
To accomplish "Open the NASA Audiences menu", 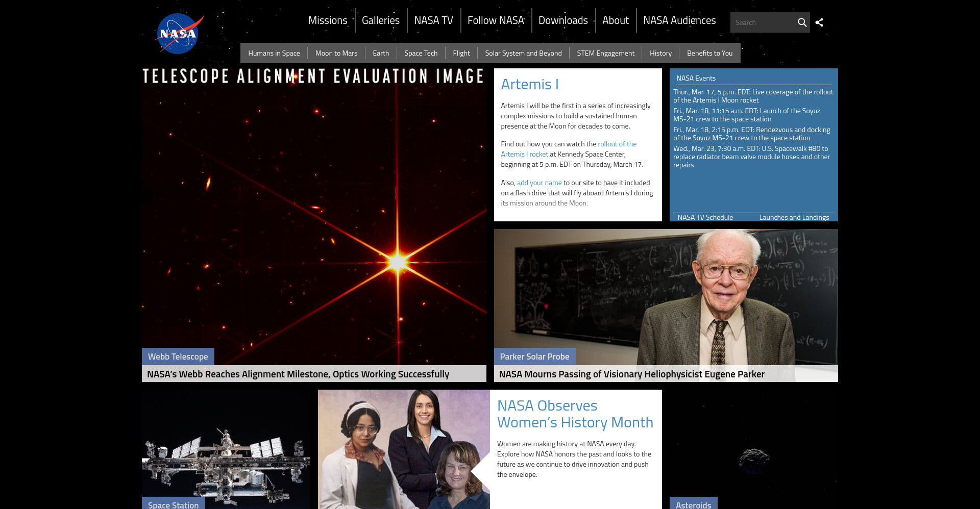I will [679, 20].
